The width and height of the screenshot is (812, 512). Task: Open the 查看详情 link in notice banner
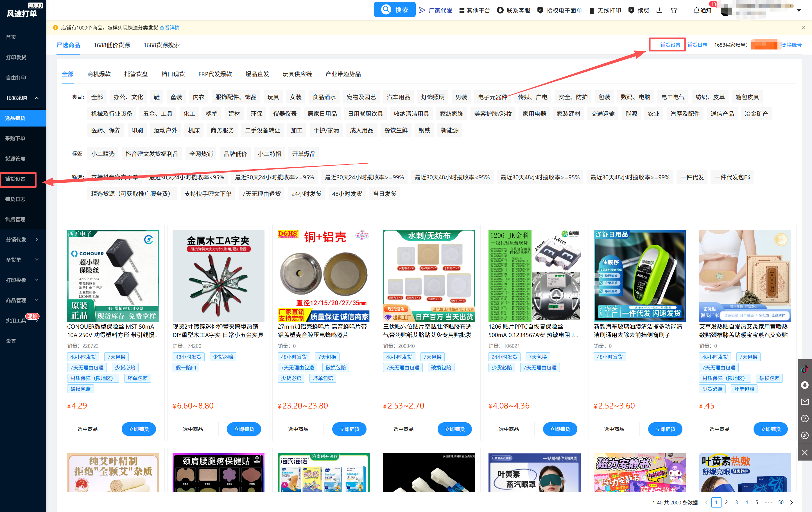169,28
